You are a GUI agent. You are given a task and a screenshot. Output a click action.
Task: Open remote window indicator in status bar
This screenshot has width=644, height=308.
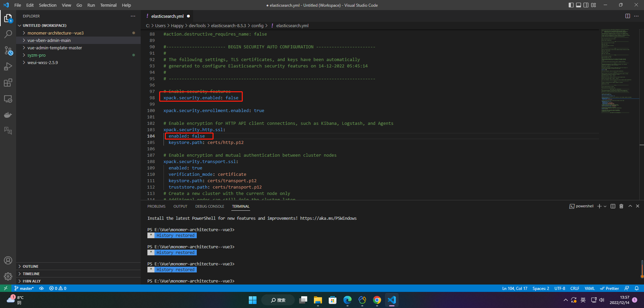[x=5, y=288]
